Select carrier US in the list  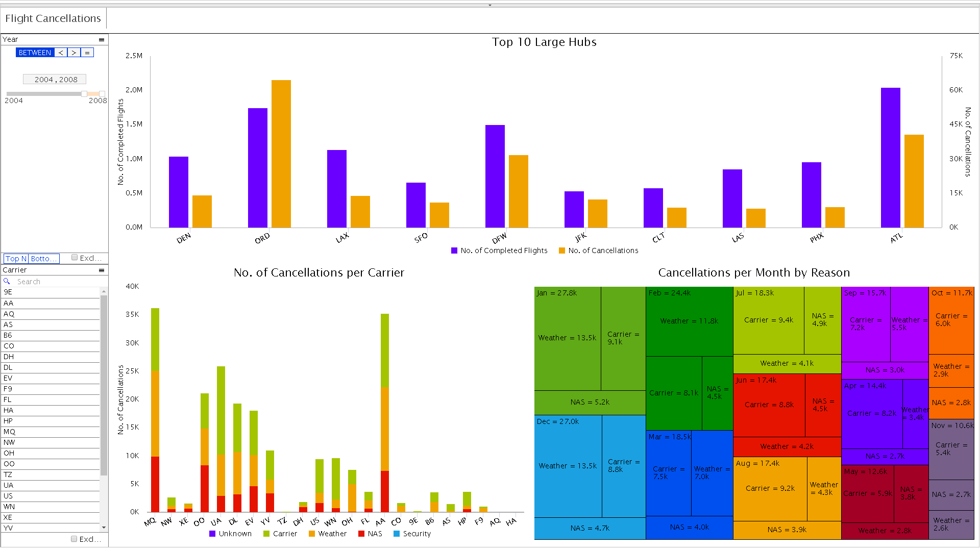50,496
